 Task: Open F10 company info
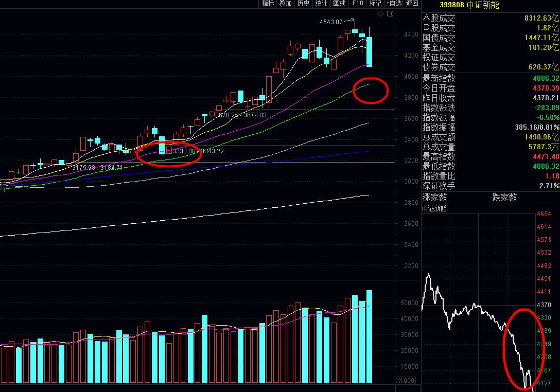click(x=358, y=4)
